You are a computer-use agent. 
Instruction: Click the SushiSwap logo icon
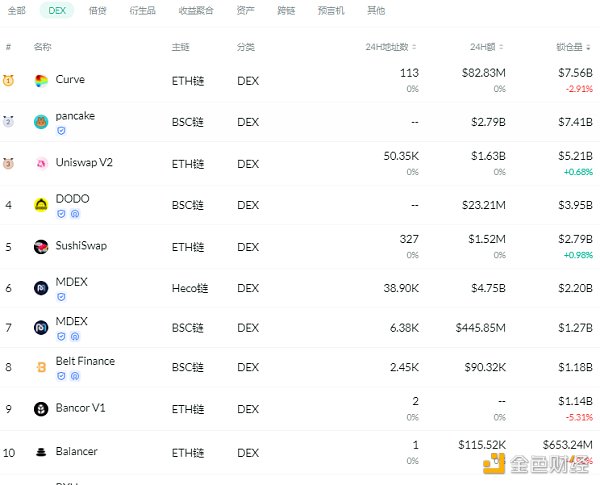pyautogui.click(x=41, y=247)
